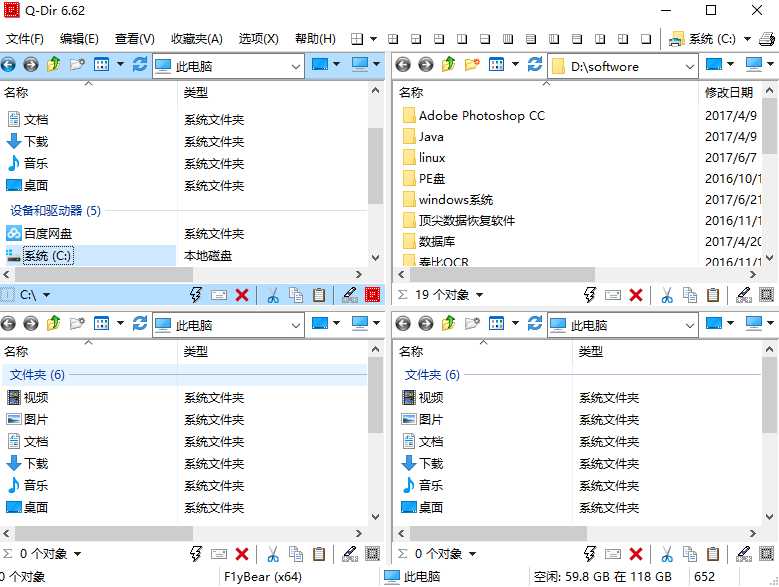The width and height of the screenshot is (779, 587).
Task: Open the 编辑(E) menu
Action: point(79,39)
